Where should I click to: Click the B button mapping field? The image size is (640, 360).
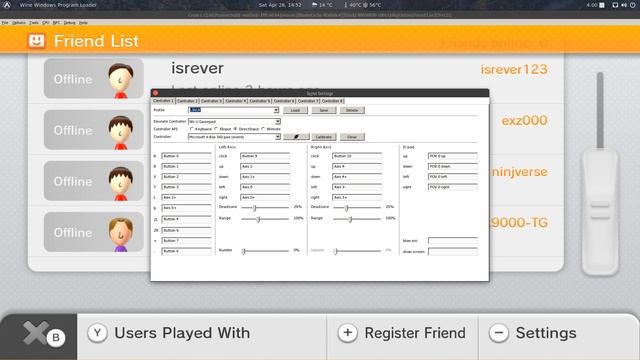point(187,167)
